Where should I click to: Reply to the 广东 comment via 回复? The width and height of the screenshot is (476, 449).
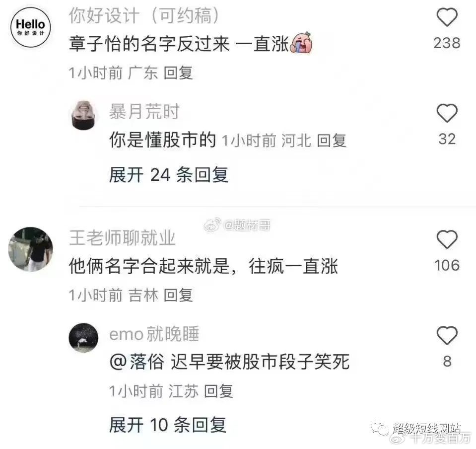(x=178, y=73)
